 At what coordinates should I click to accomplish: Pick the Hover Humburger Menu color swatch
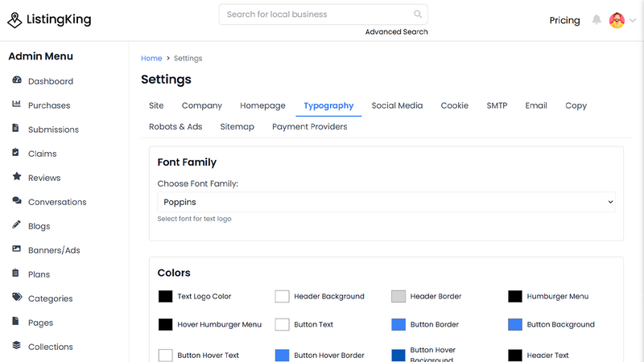(x=166, y=325)
